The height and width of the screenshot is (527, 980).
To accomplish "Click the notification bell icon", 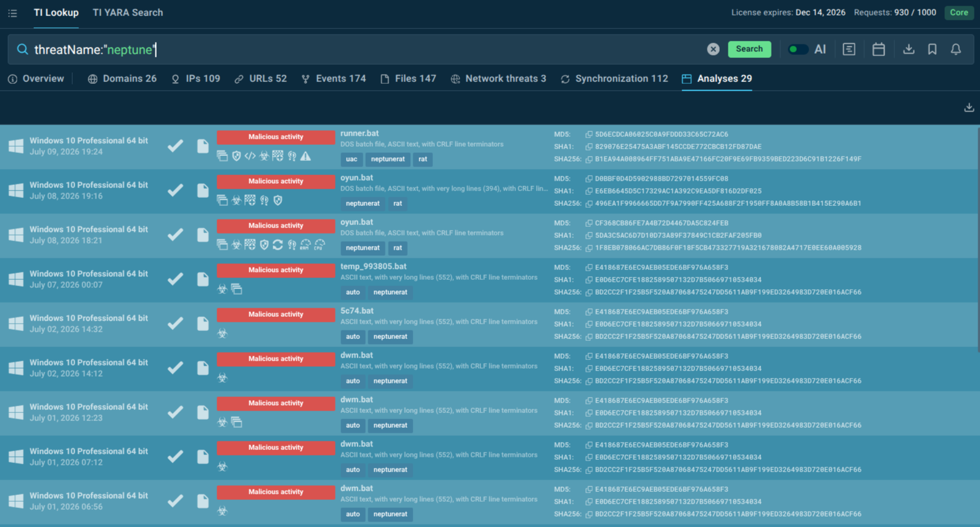I will coord(956,49).
